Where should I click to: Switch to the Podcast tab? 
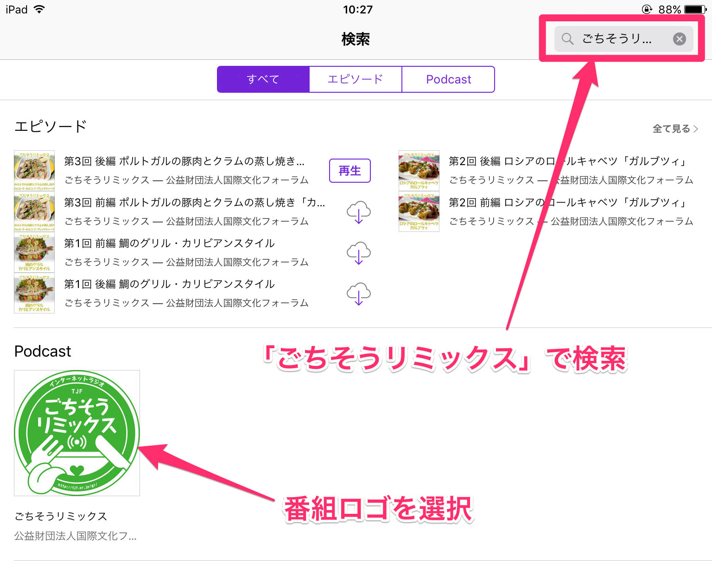pos(448,79)
